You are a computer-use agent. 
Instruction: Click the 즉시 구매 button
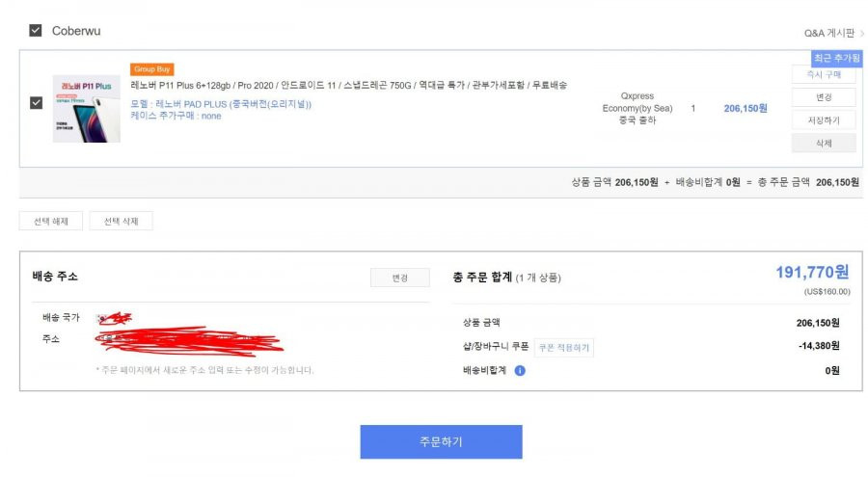point(824,74)
